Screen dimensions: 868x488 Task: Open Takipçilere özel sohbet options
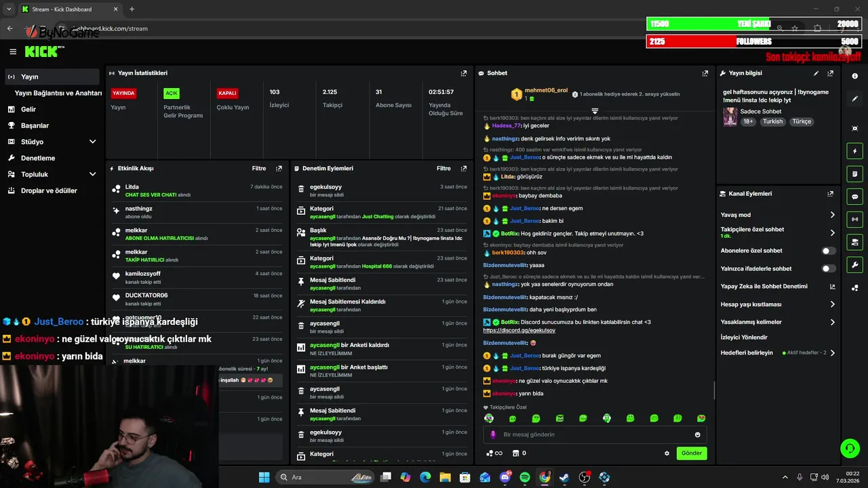778,232
